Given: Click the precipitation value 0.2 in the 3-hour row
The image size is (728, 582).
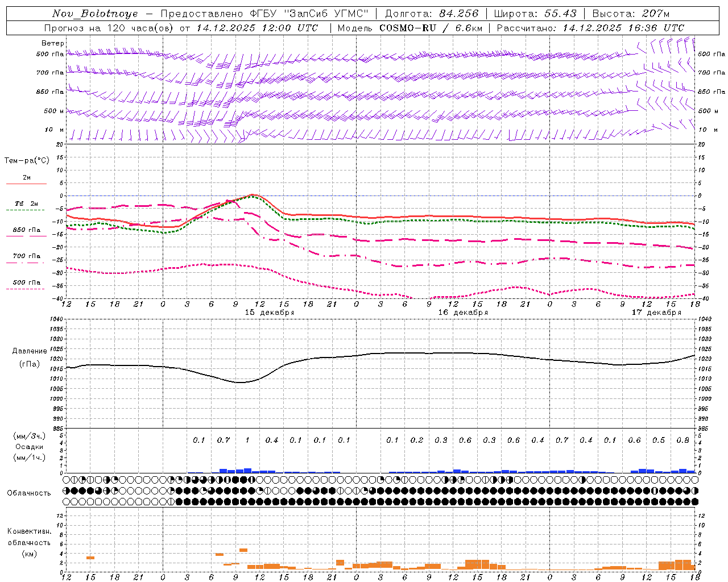Looking at the screenshot, I should pos(417,440).
